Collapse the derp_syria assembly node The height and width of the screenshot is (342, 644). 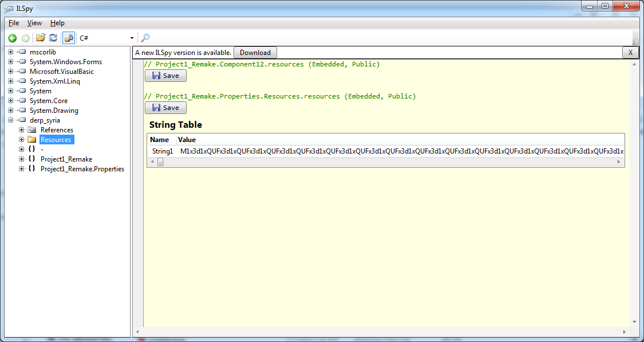point(11,120)
